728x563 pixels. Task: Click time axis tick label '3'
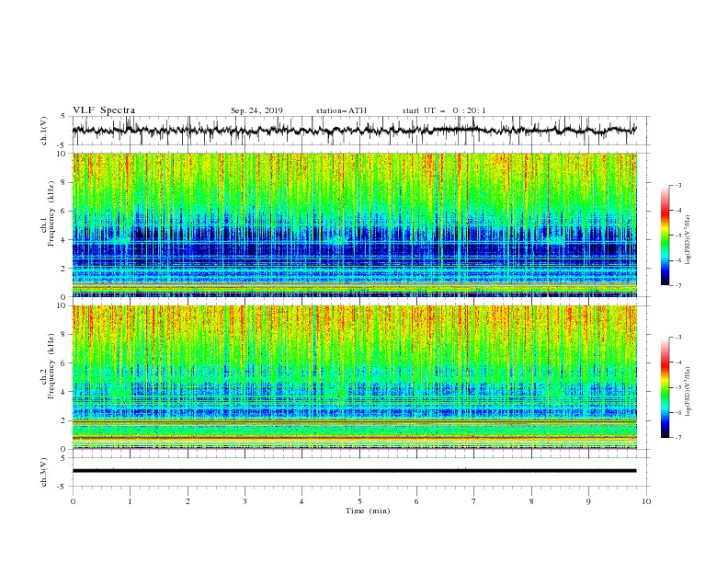(245, 501)
